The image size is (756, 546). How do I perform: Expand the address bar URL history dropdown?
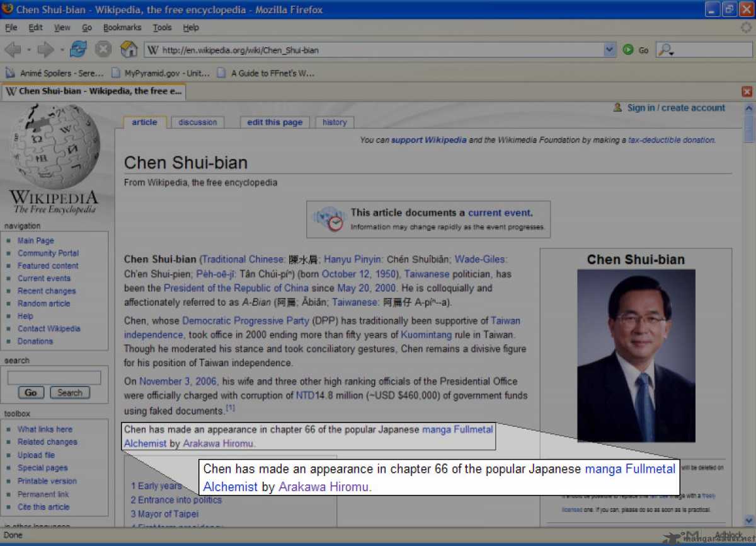pyautogui.click(x=609, y=50)
